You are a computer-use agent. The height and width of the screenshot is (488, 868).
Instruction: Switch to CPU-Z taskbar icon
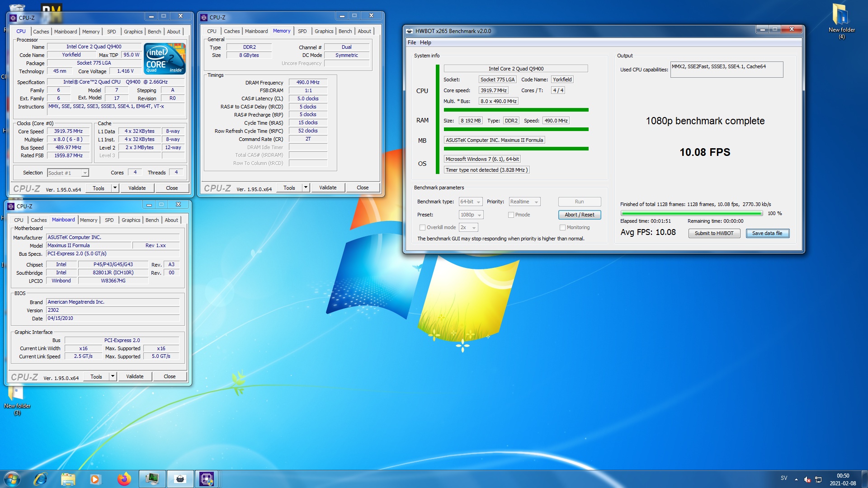pos(207,479)
